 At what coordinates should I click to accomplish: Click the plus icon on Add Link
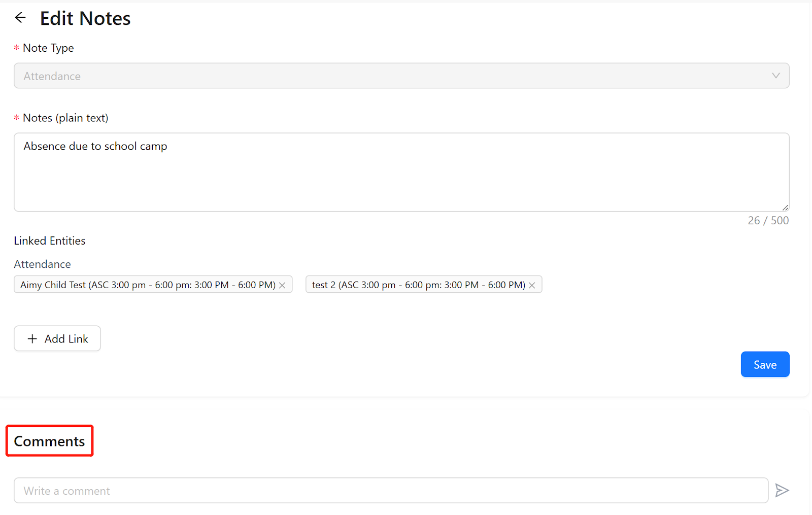[x=32, y=338]
